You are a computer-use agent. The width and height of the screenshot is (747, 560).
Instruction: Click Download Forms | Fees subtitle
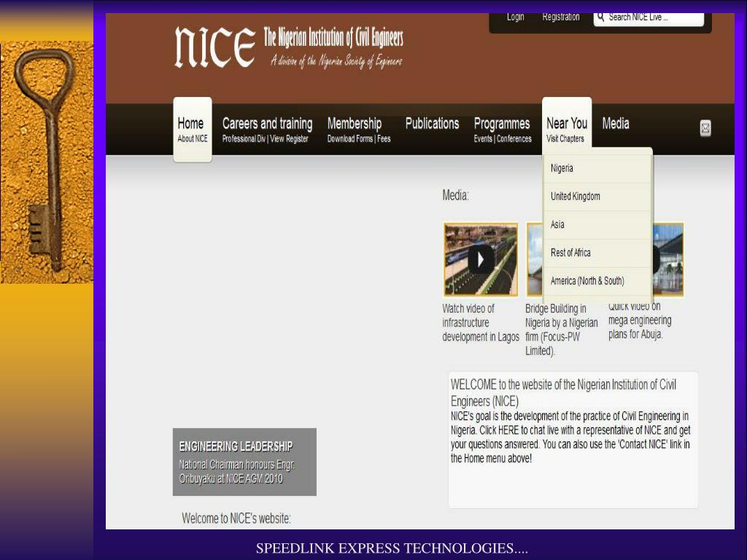[359, 139]
